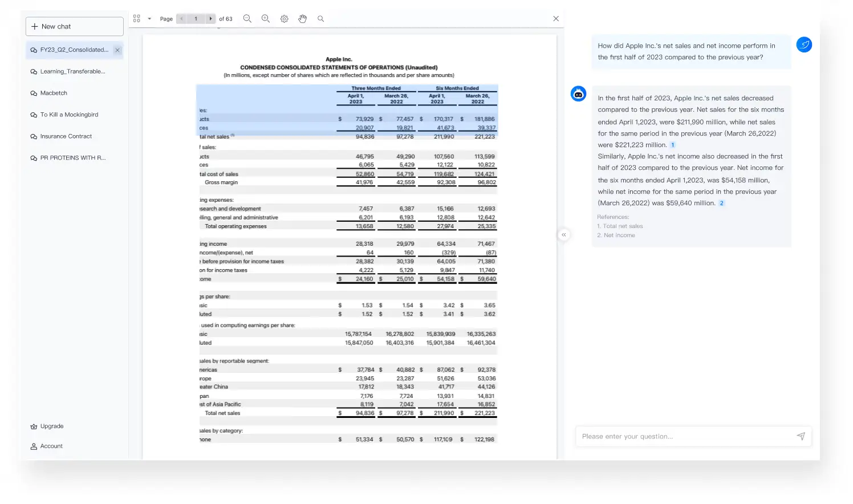Close the FY23_Q2_Consolidated chat with its X
Image resolution: width=853 pixels, height=504 pixels.
pyautogui.click(x=117, y=50)
